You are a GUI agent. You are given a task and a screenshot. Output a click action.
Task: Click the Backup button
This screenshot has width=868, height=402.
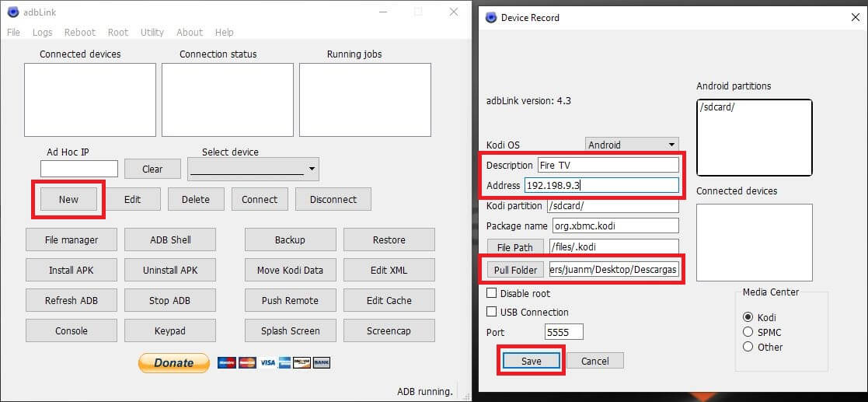tap(290, 239)
